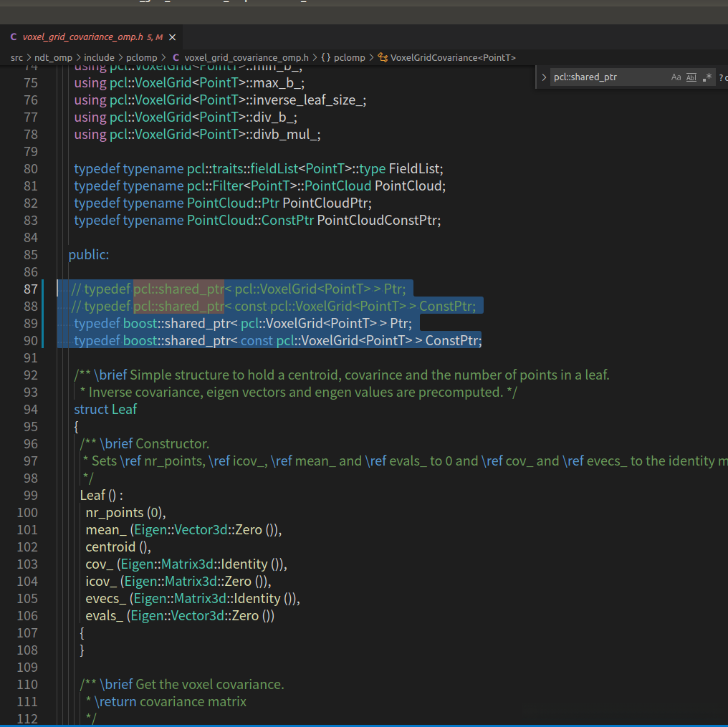
Task: Toggle Match Case in find widget
Action: click(676, 77)
